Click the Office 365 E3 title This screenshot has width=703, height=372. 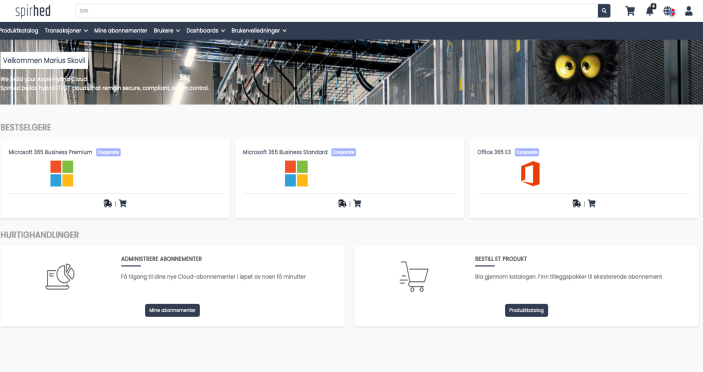[x=494, y=152]
